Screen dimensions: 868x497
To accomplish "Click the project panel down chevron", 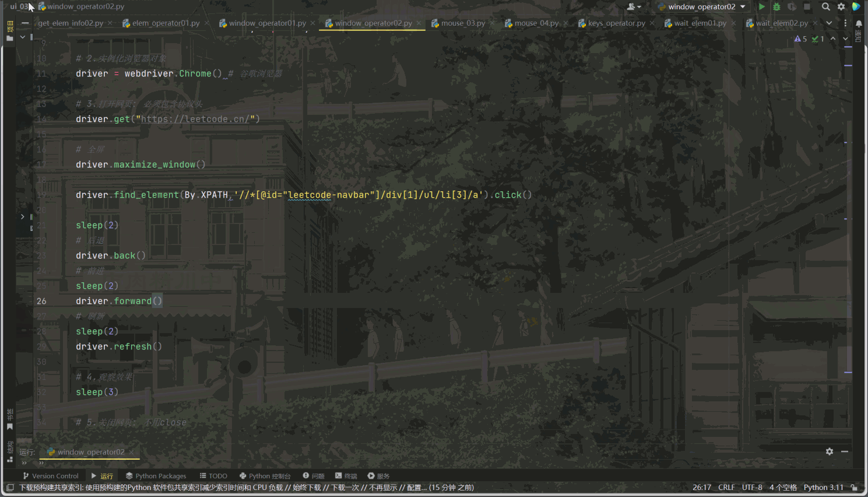I will [x=23, y=37].
